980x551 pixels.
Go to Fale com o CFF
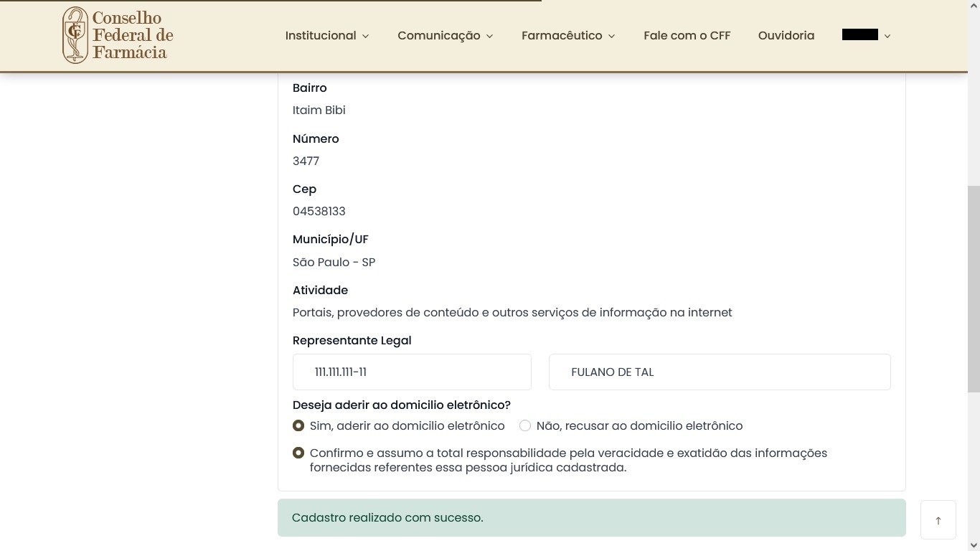687,35
